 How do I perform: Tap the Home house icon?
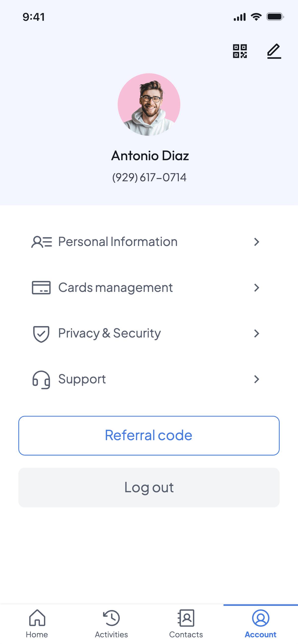tap(37, 617)
